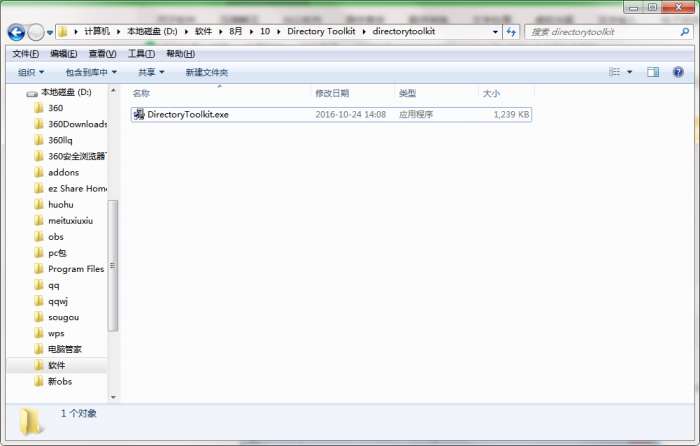Image resolution: width=700 pixels, height=446 pixels.
Task: Jump to 软件 in the address path
Action: (x=203, y=31)
